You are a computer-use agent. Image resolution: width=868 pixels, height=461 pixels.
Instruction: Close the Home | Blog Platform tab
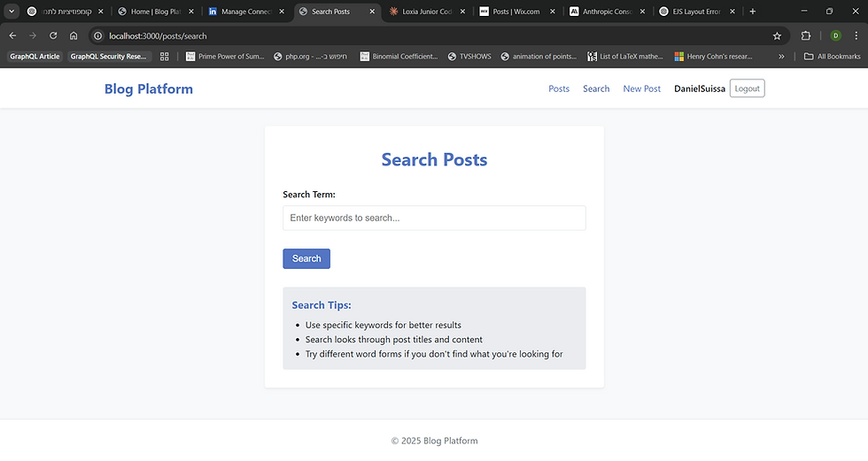[x=191, y=11]
